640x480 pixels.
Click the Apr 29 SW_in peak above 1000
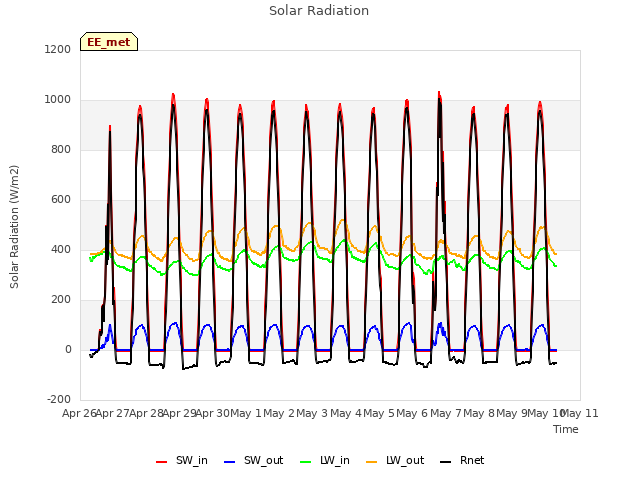[x=173, y=95]
